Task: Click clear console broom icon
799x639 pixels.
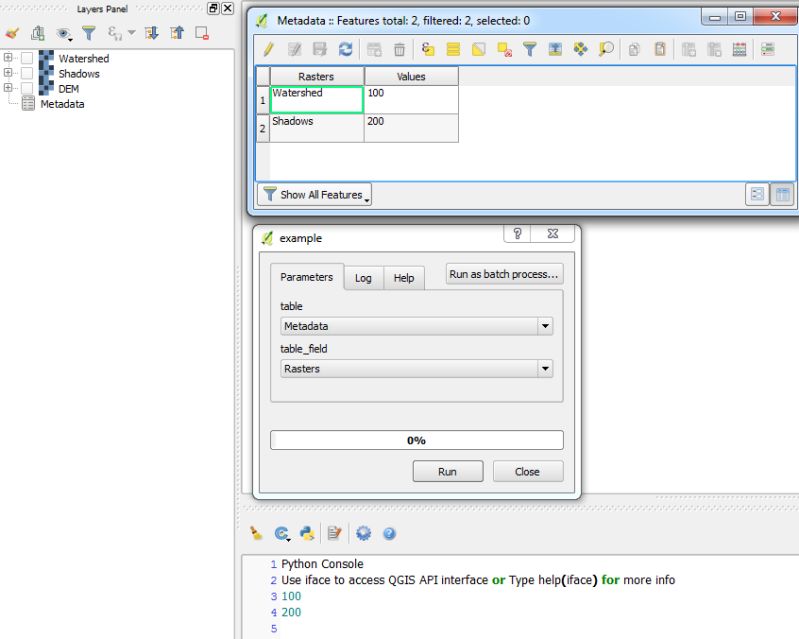Action: pos(256,534)
